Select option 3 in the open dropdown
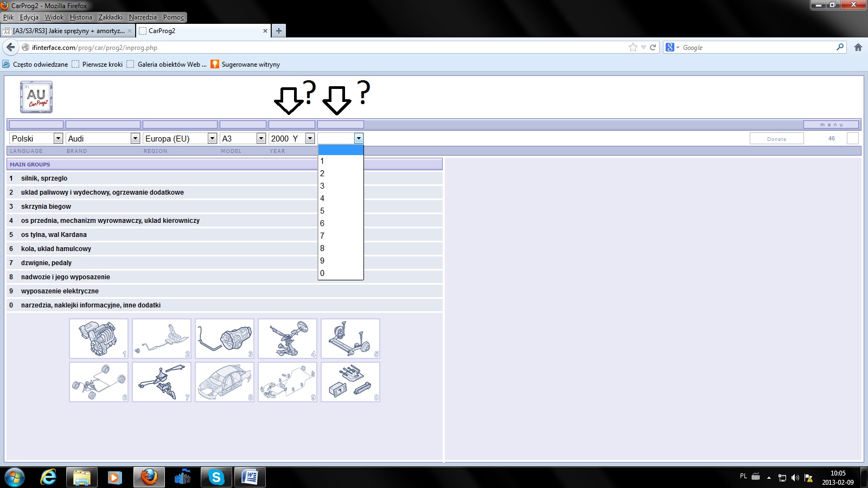The height and width of the screenshot is (488, 868). tap(340, 186)
